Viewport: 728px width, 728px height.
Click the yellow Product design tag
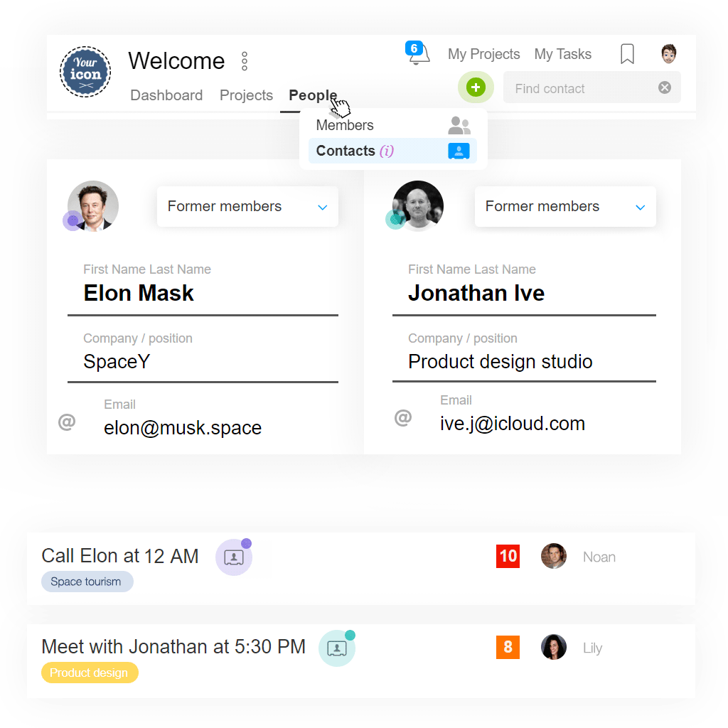(x=90, y=672)
